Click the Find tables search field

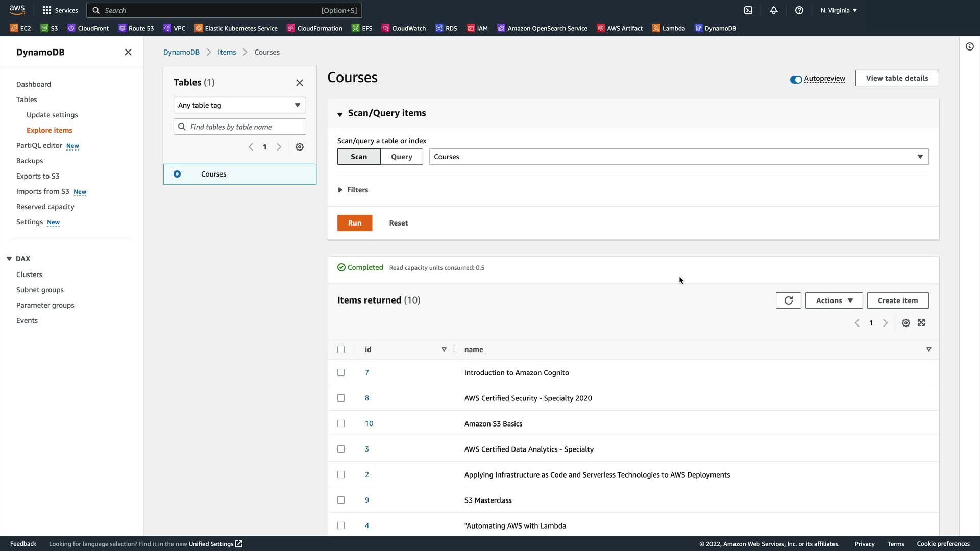(x=245, y=127)
